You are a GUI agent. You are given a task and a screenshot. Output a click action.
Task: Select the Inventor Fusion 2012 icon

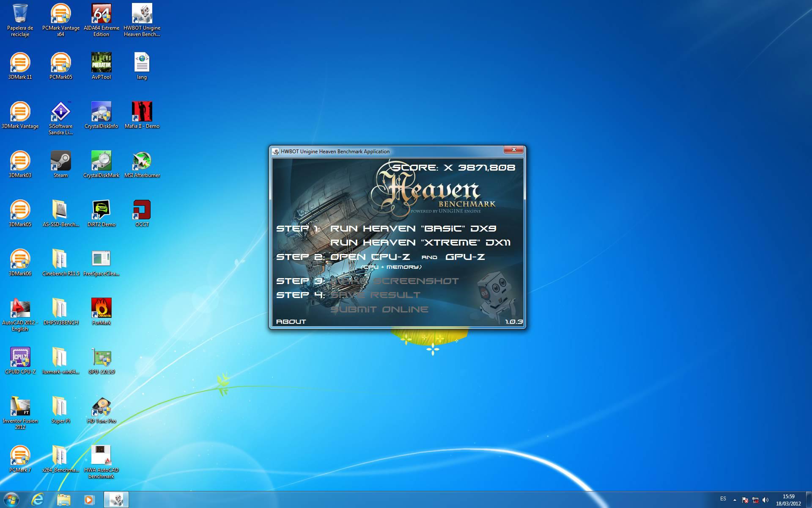coord(20,413)
